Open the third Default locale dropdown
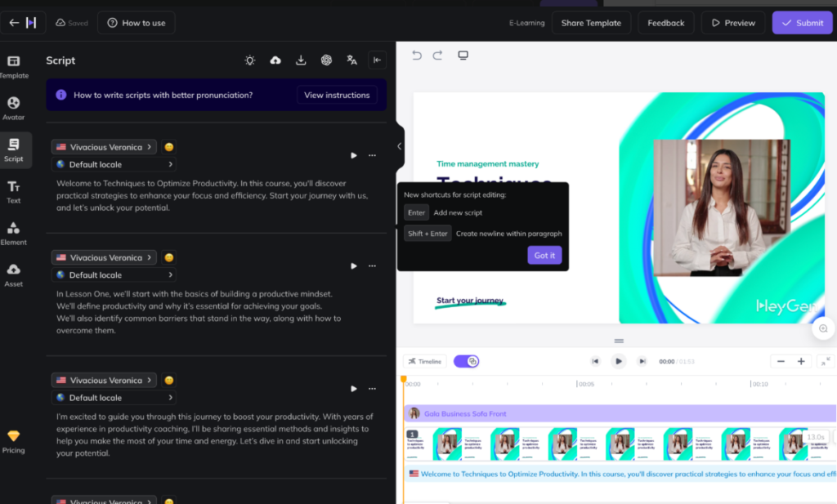This screenshot has height=504, width=837. click(114, 398)
